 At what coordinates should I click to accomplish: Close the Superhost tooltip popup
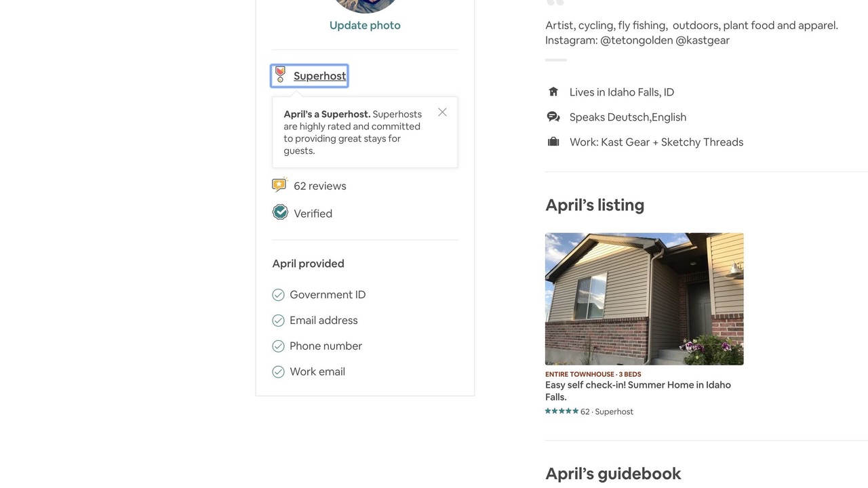click(442, 113)
